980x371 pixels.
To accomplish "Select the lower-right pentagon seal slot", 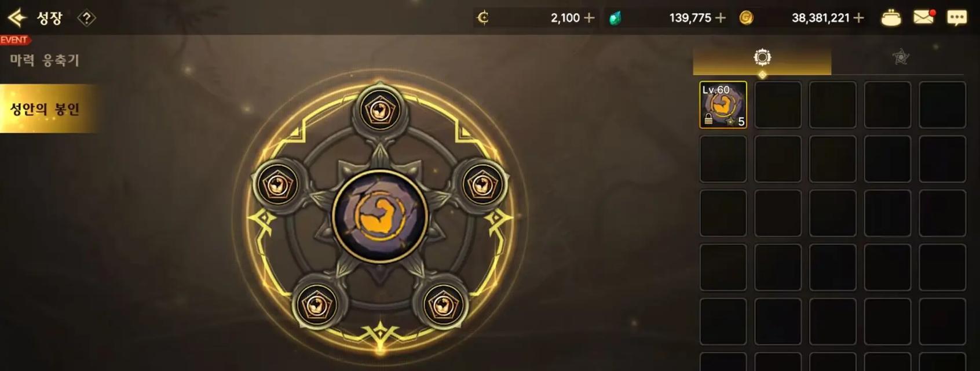I will pos(443,304).
